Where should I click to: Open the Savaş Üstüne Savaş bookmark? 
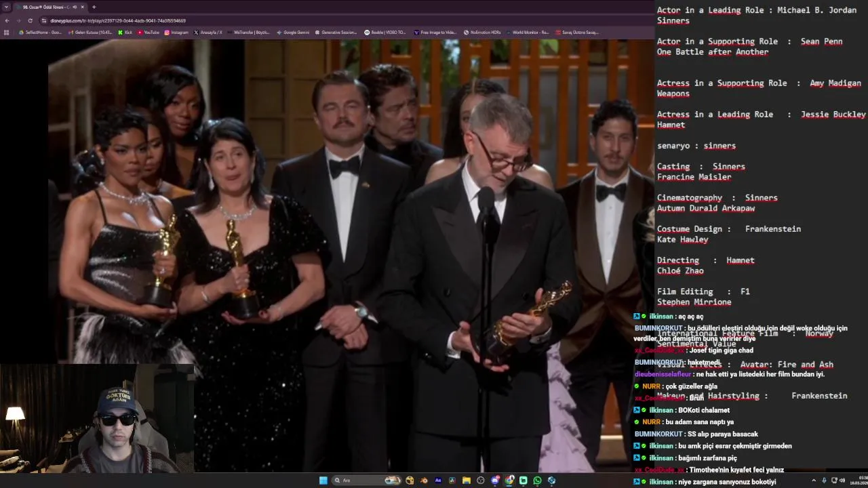576,32
